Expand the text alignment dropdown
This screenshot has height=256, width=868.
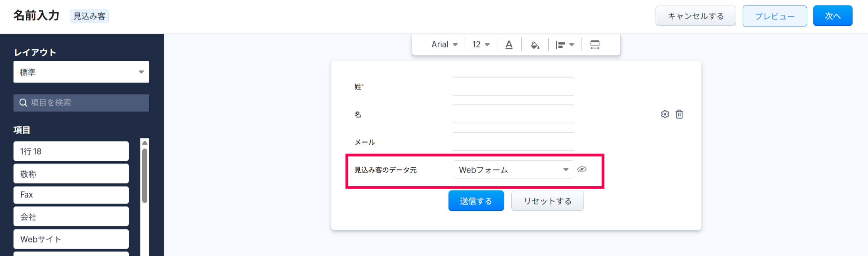coord(565,45)
